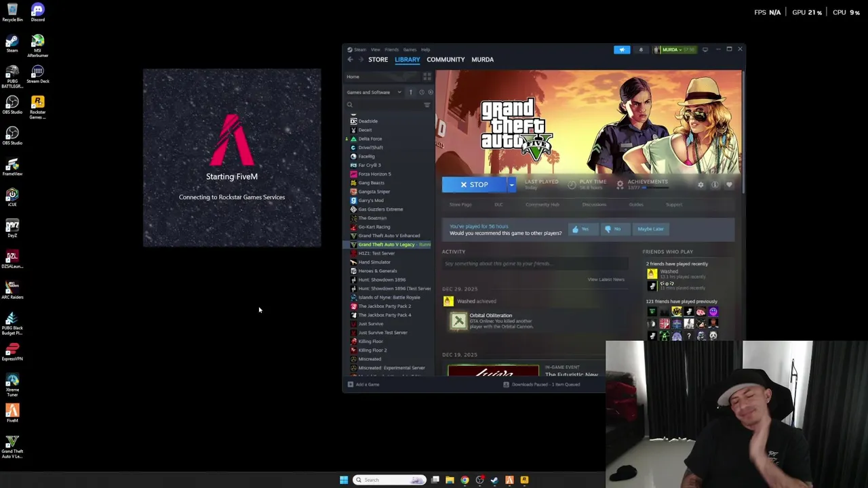Select the Xtreme Tuner desktop icon
The width and height of the screenshot is (868, 488).
pos(12,386)
